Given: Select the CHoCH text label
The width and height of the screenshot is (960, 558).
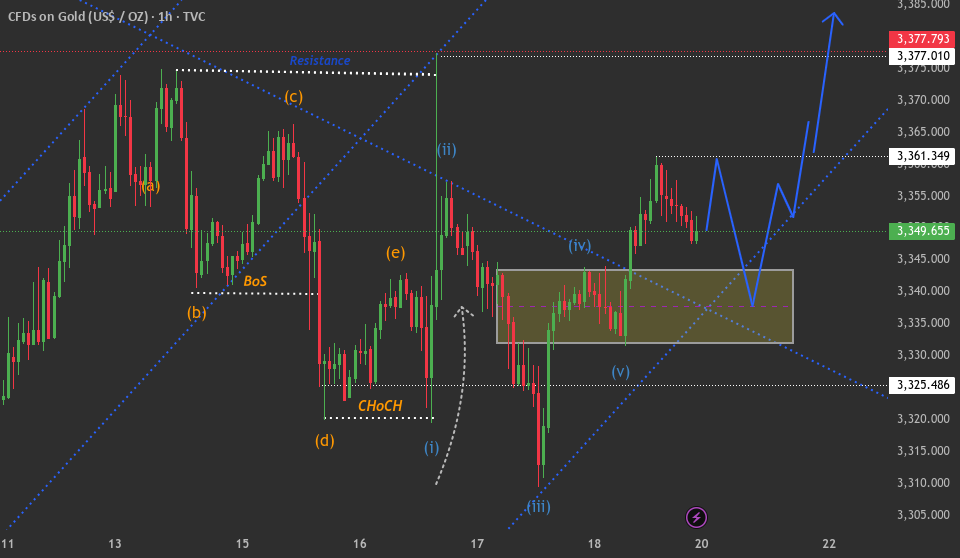Looking at the screenshot, I should tap(380, 406).
